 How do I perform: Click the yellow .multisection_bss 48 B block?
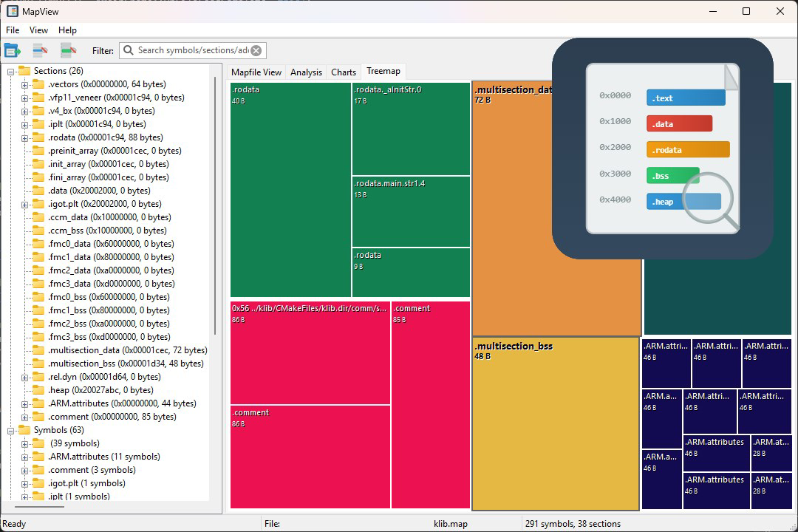click(x=556, y=423)
